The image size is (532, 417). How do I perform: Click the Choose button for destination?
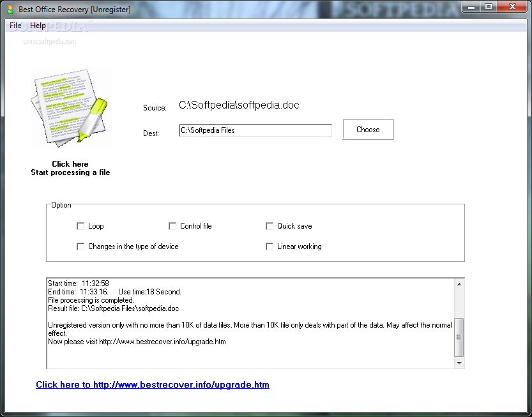pyautogui.click(x=368, y=129)
